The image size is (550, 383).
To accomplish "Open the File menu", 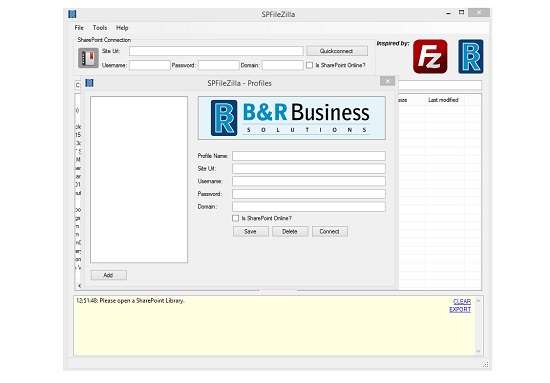I will (x=79, y=28).
